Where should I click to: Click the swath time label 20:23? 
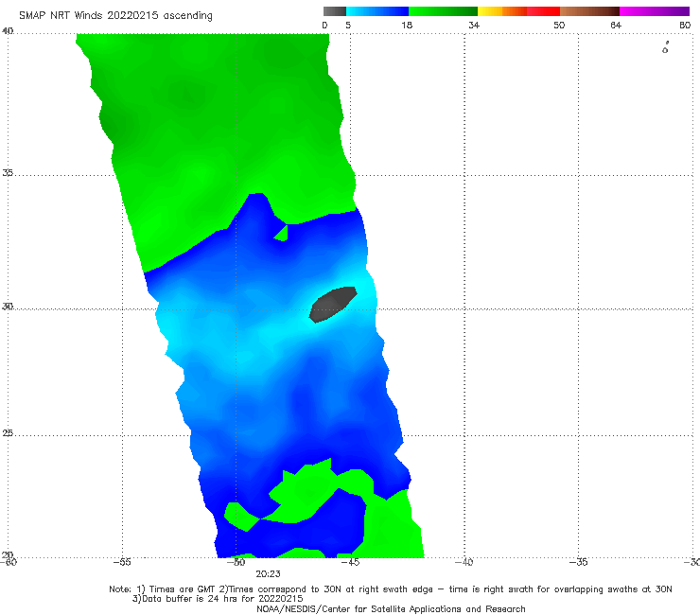tap(268, 574)
